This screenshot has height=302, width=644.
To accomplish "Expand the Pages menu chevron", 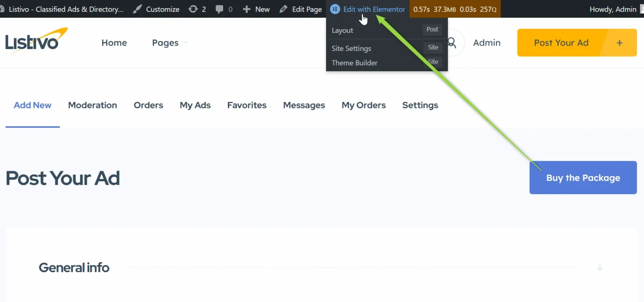I will pos(186,43).
